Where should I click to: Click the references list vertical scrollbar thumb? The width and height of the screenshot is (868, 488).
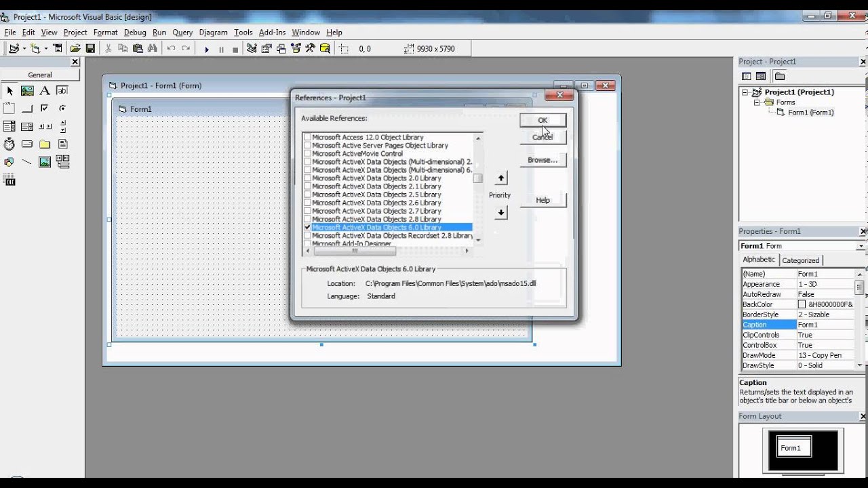click(478, 179)
